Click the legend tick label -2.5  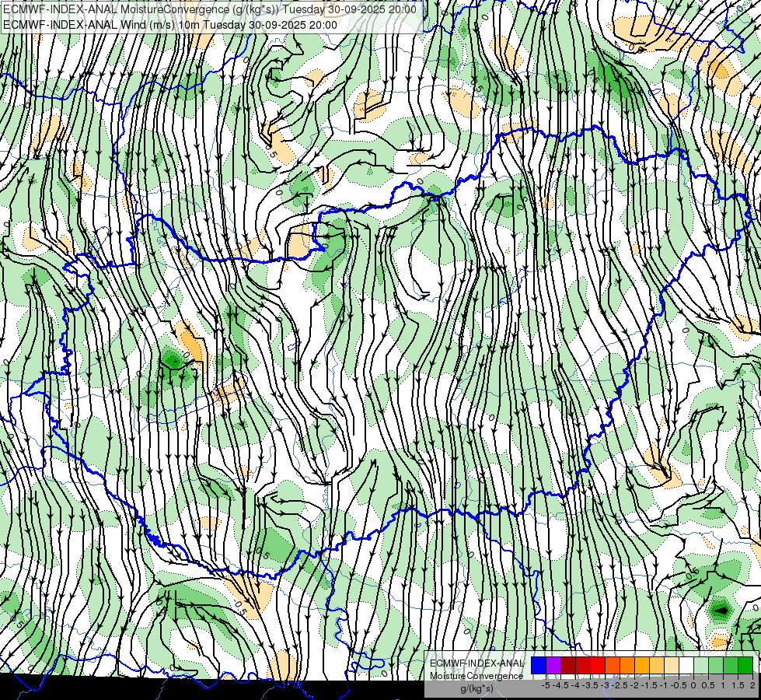pyautogui.click(x=620, y=685)
